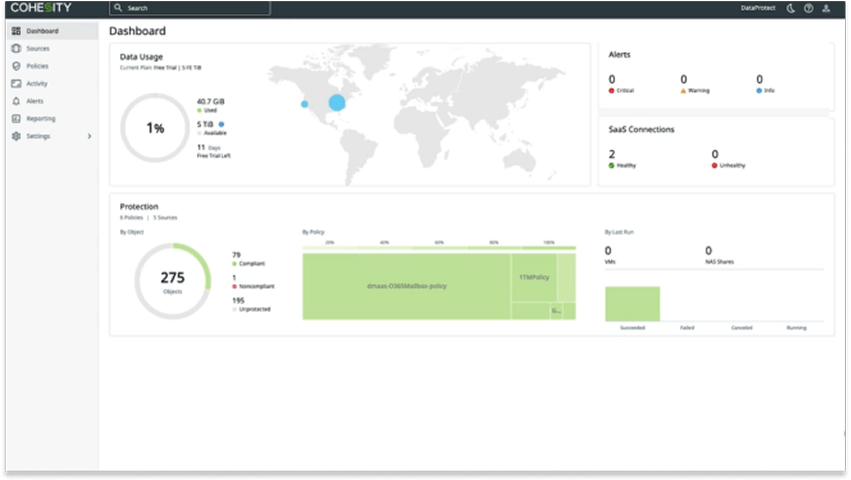Viewport: 851px width, 480px height.
Task: Open Policies via its shield icon
Action: coord(16,66)
